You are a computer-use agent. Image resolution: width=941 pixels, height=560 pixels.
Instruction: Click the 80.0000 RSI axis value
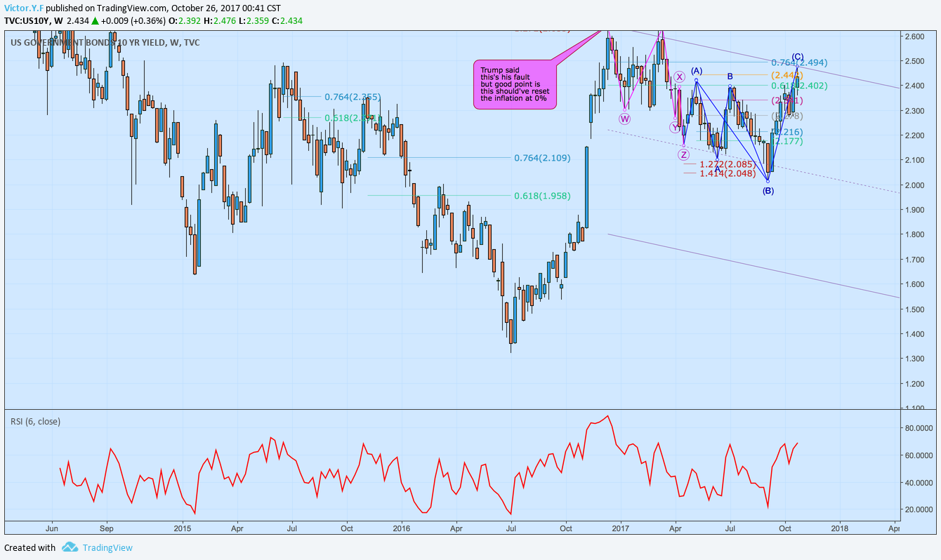point(917,428)
